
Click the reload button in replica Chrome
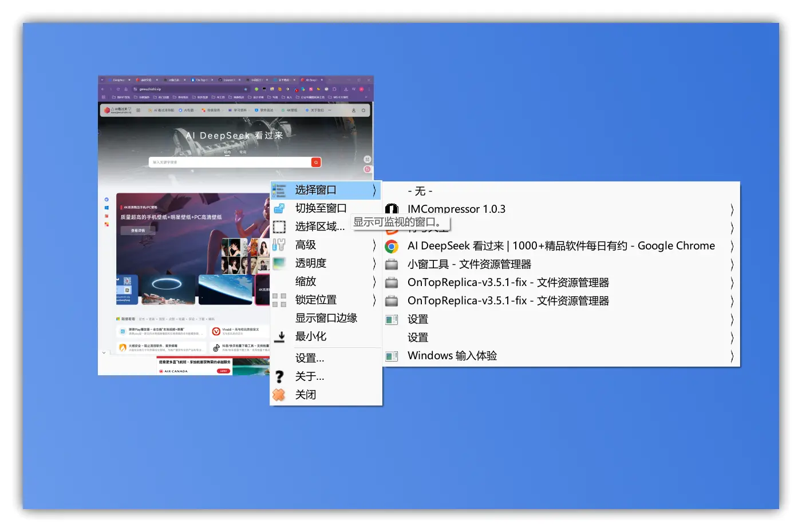[x=118, y=89]
